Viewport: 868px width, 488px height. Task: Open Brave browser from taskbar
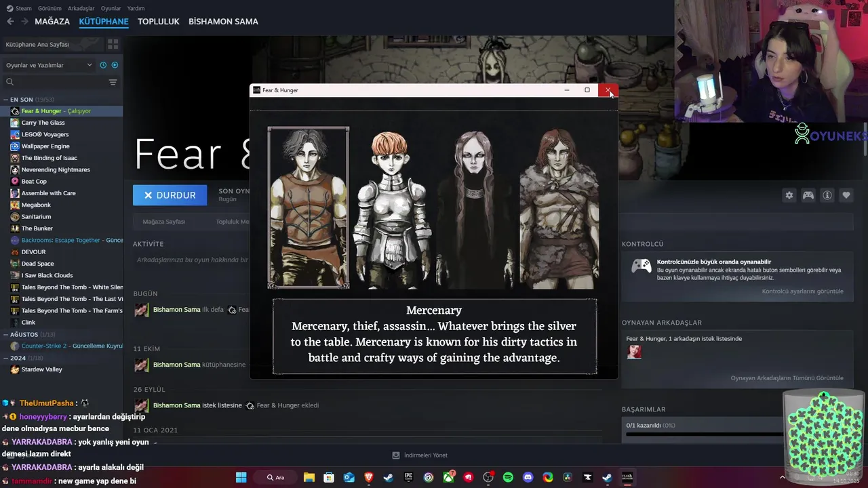(x=368, y=477)
